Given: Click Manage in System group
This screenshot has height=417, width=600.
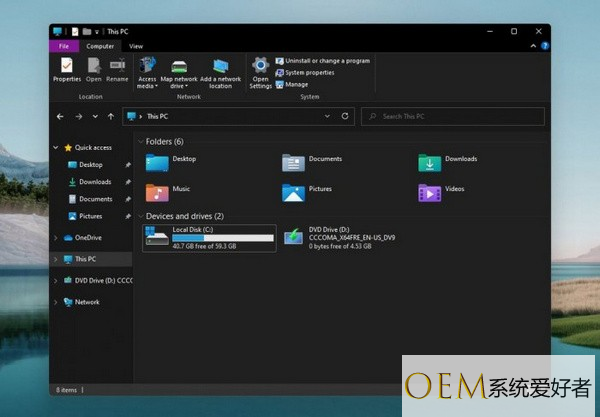Looking at the screenshot, I should pyautogui.click(x=292, y=85).
